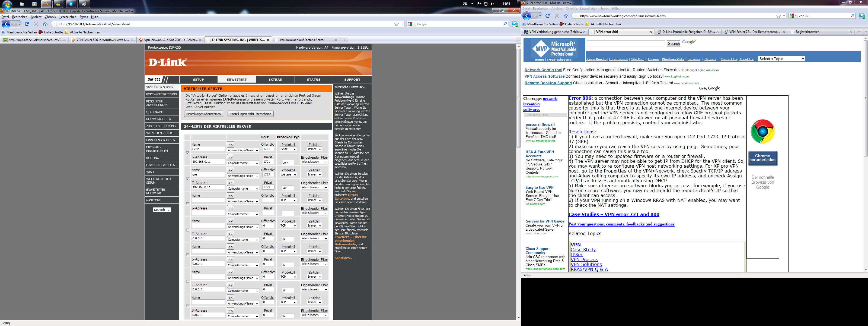
Task: Click home icon in left Firefox window
Action: [x=45, y=24]
